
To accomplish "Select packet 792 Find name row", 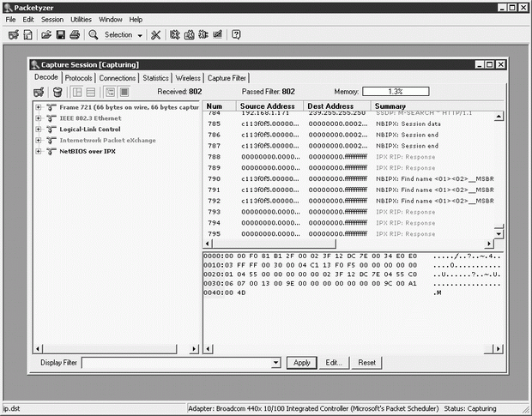I will pyautogui.click(x=349, y=201).
